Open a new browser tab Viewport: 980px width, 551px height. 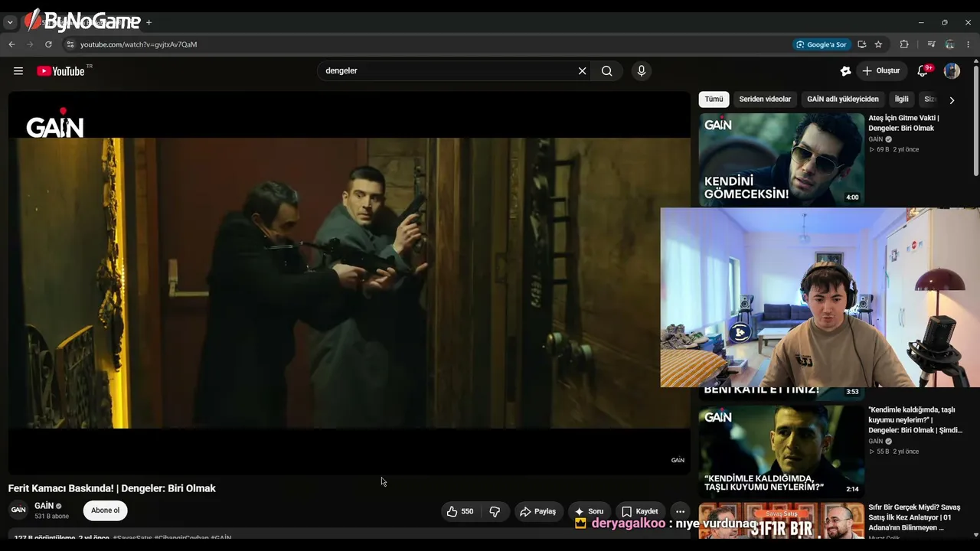[x=149, y=22]
